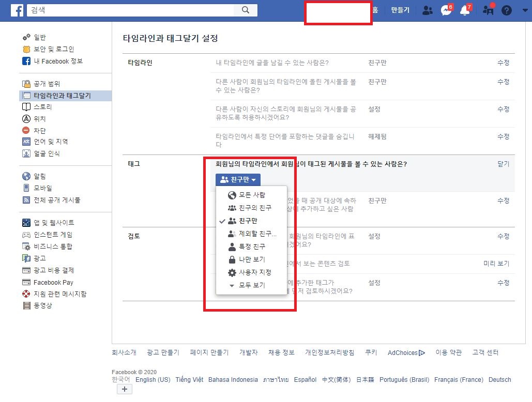This screenshot has height=402, width=532.
Task: Switch language to English (US)
Action: pyautogui.click(x=153, y=379)
